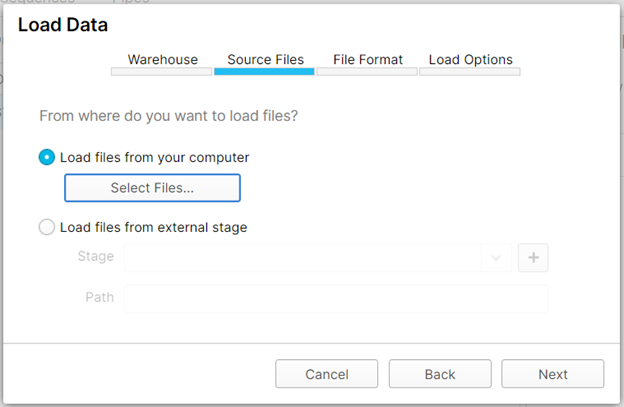Select Load files from your computer radio
The image size is (624, 407).
tap(47, 157)
